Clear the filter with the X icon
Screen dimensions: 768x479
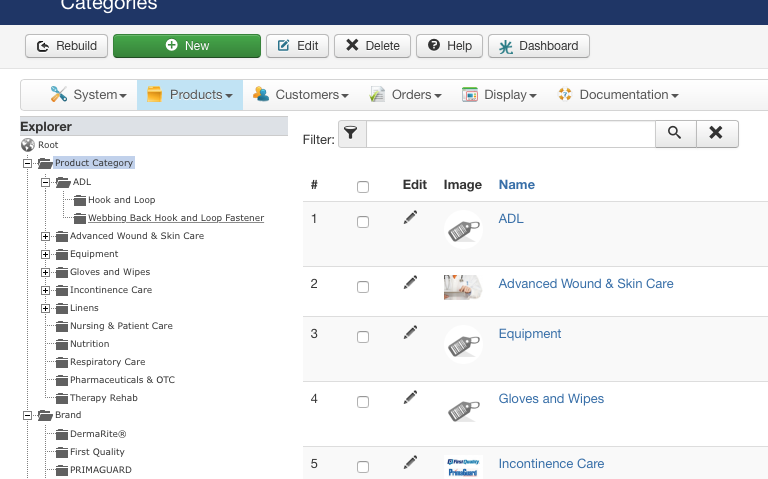[x=717, y=134]
